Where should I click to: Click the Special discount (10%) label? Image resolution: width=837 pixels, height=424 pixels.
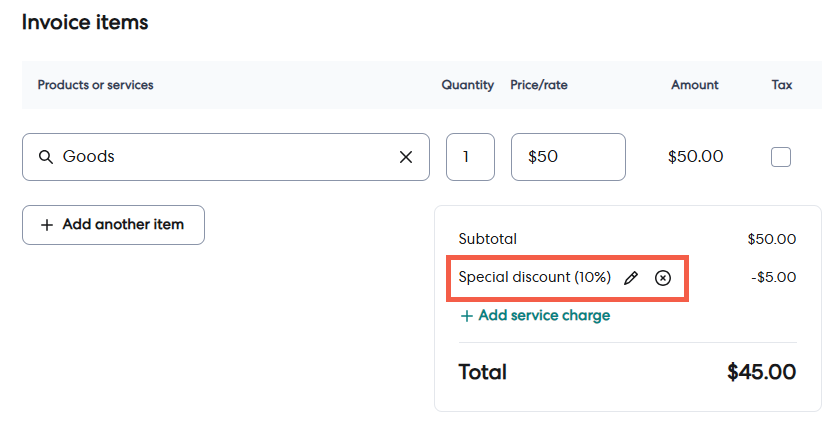coord(534,278)
